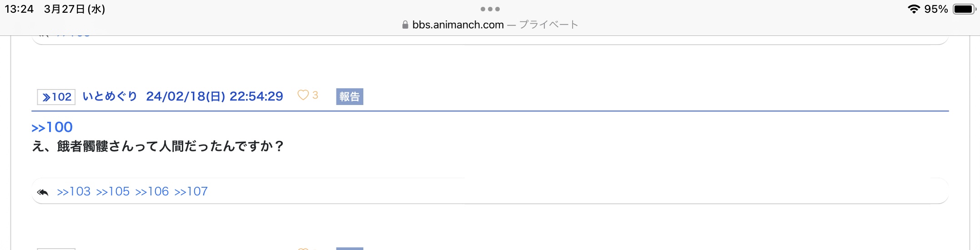Click the post timestamp 24/02/18 22:54:29
Screen dimensions: 980x250
pyautogui.click(x=214, y=96)
